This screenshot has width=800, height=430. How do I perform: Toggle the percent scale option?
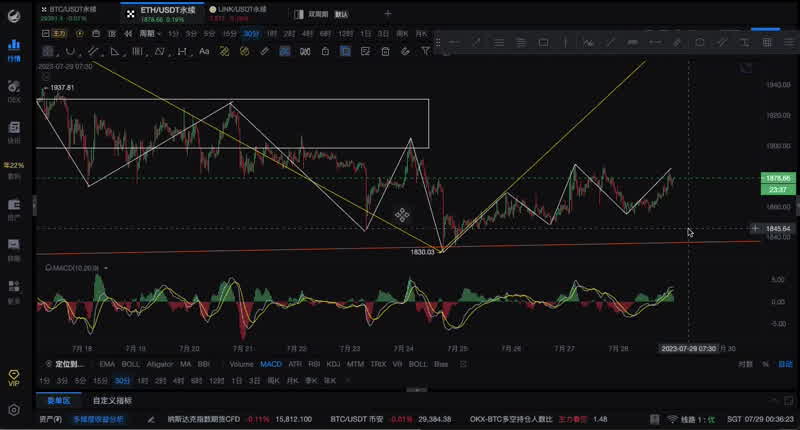[x=766, y=364]
